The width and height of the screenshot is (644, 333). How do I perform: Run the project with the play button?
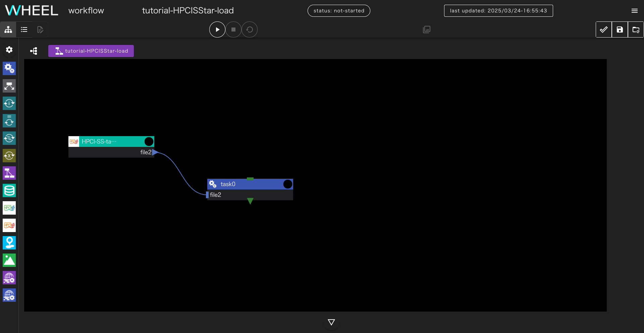click(x=217, y=30)
